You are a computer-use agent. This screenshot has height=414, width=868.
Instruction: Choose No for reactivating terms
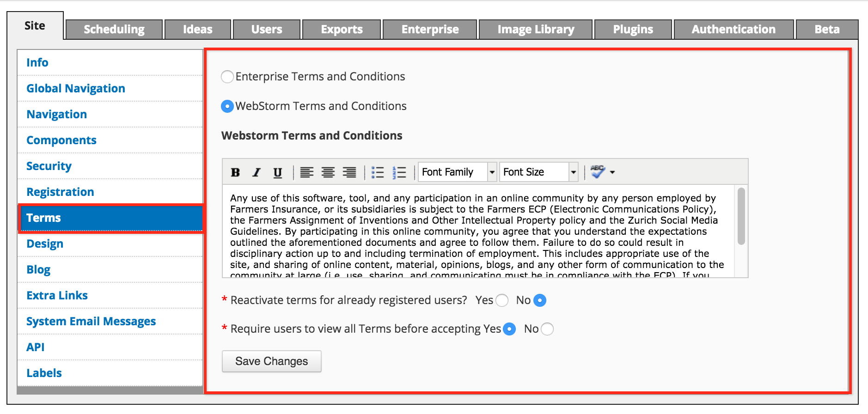pyautogui.click(x=540, y=300)
